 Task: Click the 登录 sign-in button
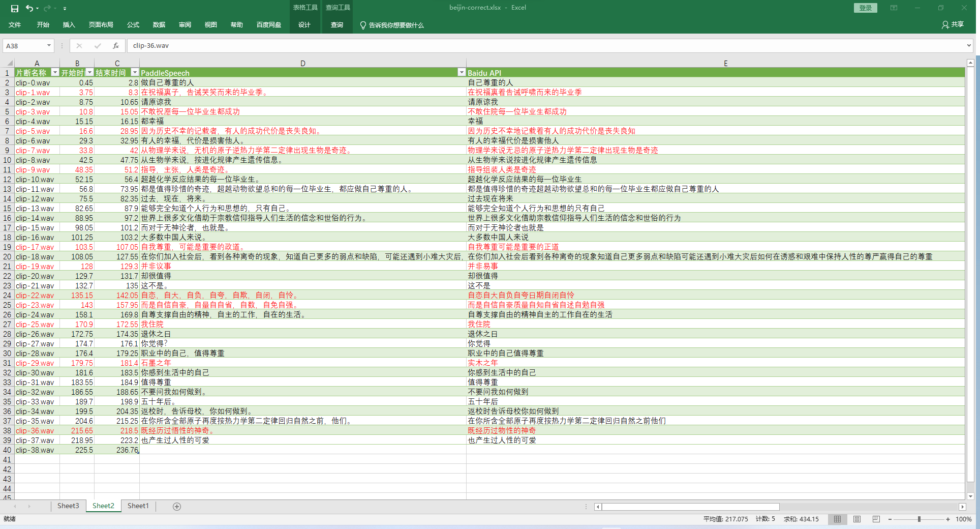click(x=865, y=8)
